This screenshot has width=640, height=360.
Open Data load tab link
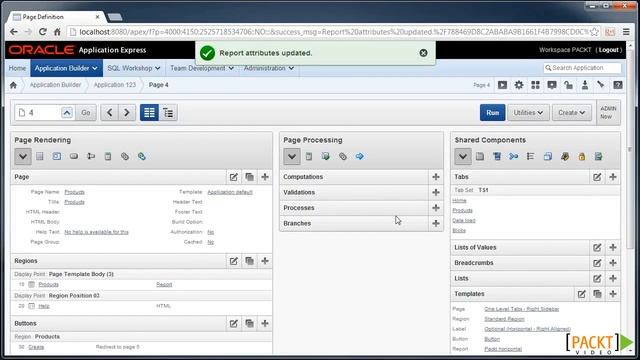pos(464,220)
